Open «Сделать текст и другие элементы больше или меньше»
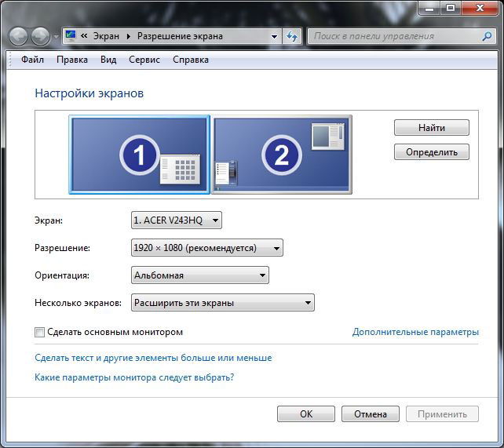The width and height of the screenshot is (504, 448). tap(153, 358)
